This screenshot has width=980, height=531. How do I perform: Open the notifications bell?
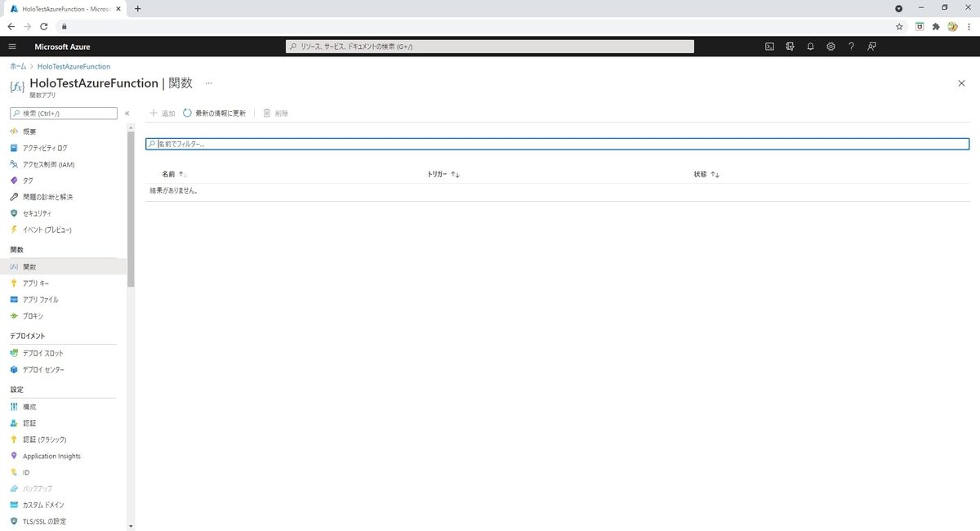pyautogui.click(x=810, y=47)
